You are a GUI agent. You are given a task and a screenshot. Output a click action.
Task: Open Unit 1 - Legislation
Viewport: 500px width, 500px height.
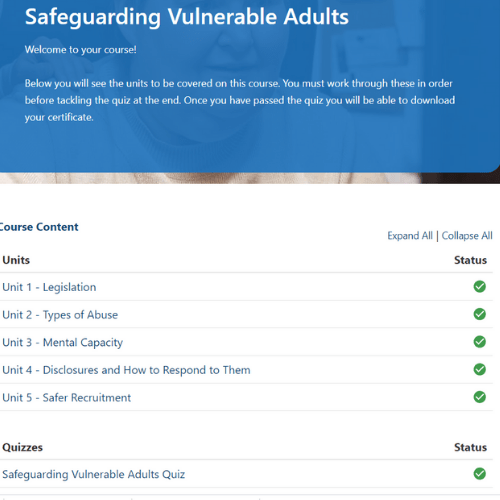coord(49,287)
